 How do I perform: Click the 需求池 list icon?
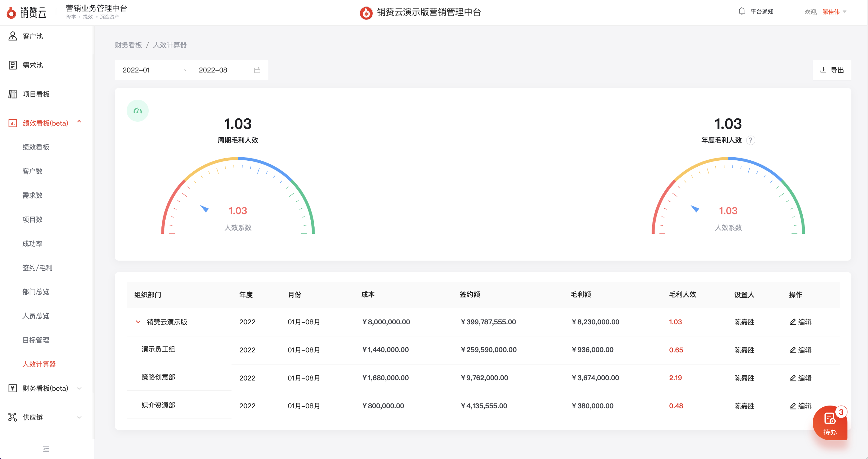coord(12,65)
